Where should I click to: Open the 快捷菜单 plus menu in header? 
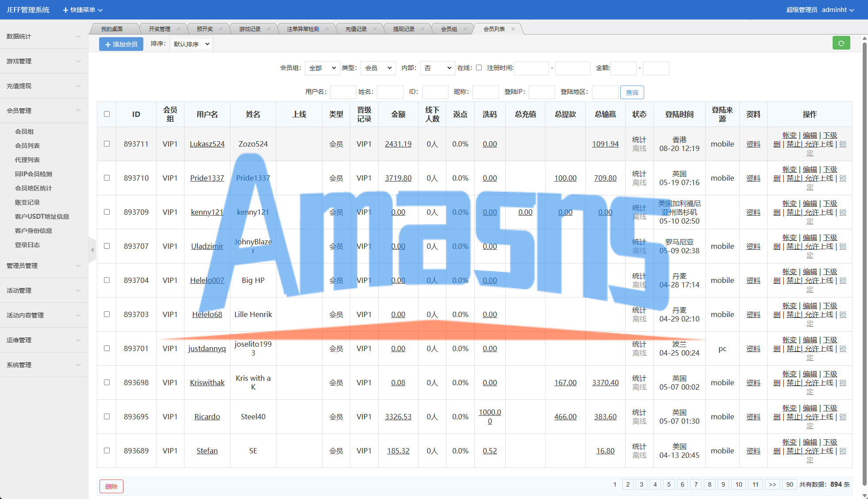pyautogui.click(x=82, y=10)
